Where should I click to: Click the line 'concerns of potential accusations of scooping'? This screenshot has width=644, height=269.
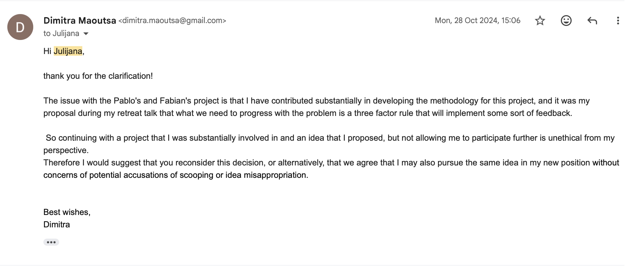(x=176, y=175)
